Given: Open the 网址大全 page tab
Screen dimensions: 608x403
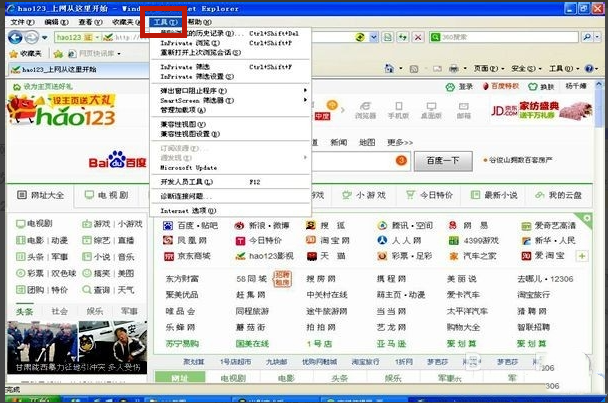Looking at the screenshot, I should point(40,195).
